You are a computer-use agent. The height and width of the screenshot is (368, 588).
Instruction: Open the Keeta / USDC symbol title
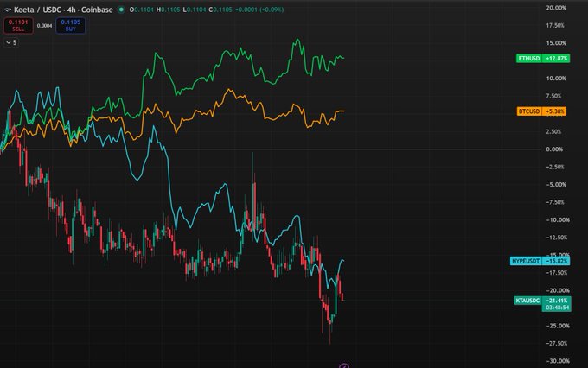point(63,10)
